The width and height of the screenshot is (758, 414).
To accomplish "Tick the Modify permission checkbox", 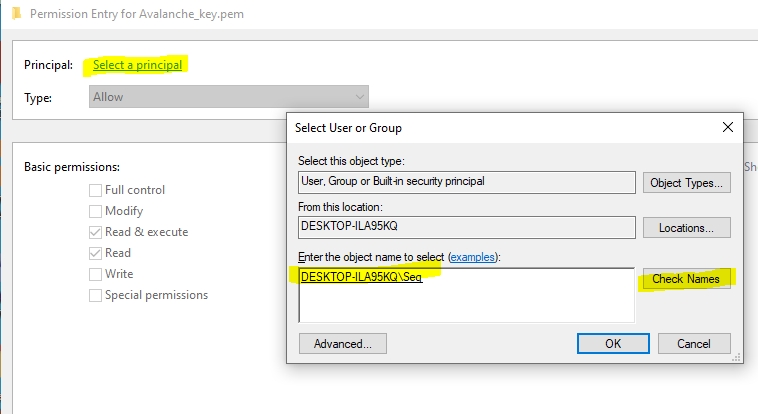I will tap(96, 211).
